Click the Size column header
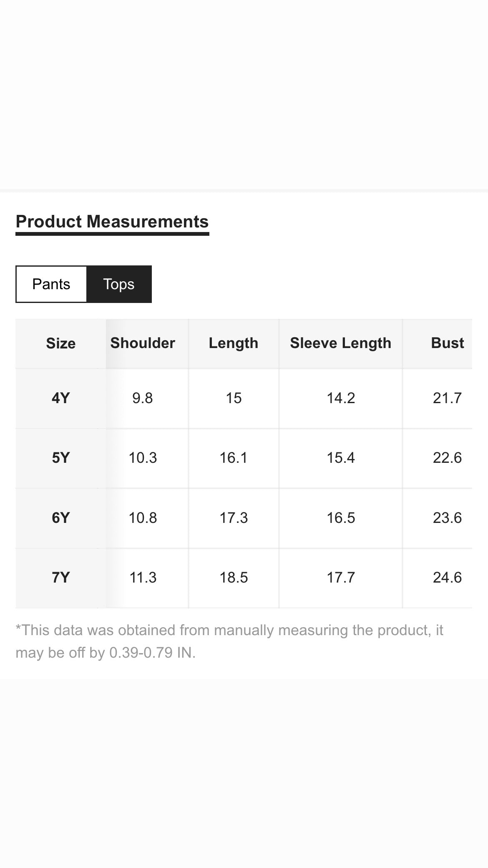This screenshot has width=488, height=868. [61, 343]
